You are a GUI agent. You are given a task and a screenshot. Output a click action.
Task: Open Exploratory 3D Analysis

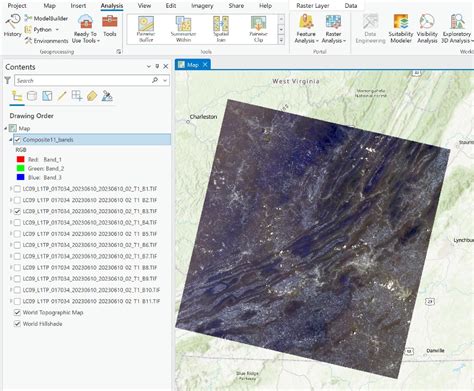(457, 29)
